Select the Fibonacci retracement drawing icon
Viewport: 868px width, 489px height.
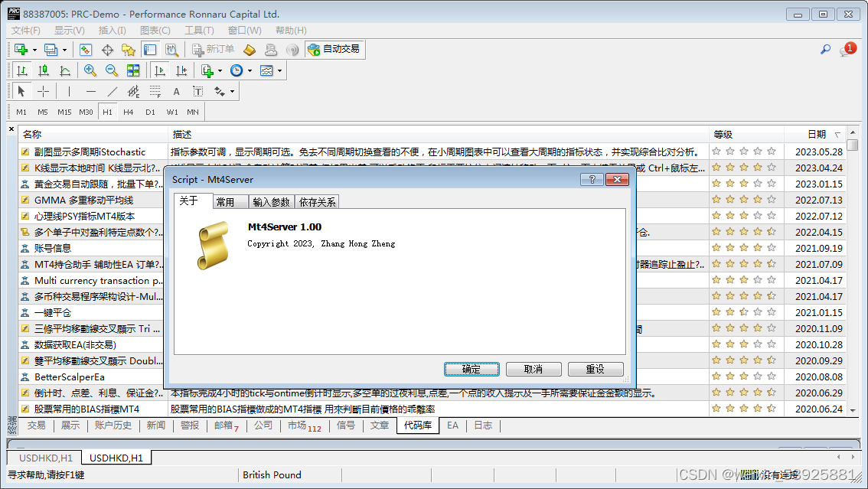[155, 92]
